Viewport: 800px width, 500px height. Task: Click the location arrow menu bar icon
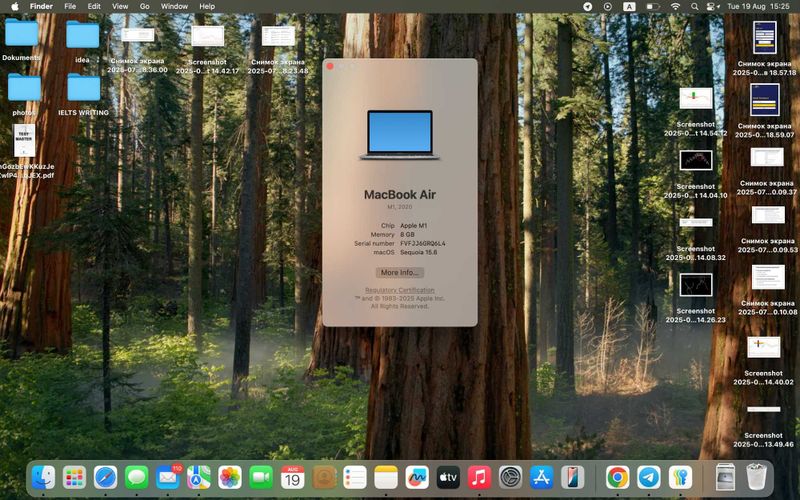click(x=588, y=7)
